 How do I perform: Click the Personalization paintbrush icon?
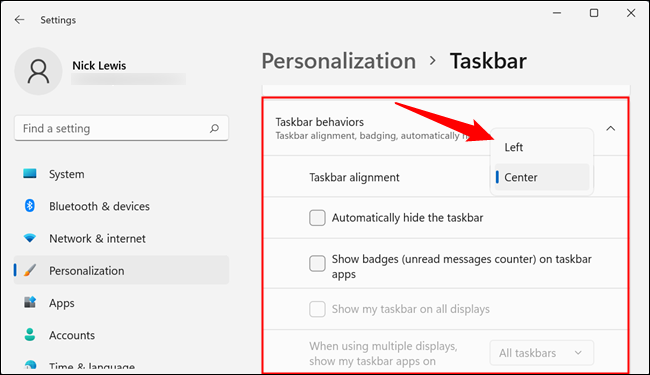(x=30, y=270)
